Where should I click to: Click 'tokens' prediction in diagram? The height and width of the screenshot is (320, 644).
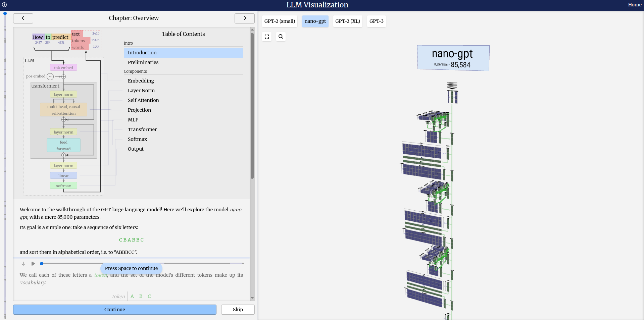79,41
